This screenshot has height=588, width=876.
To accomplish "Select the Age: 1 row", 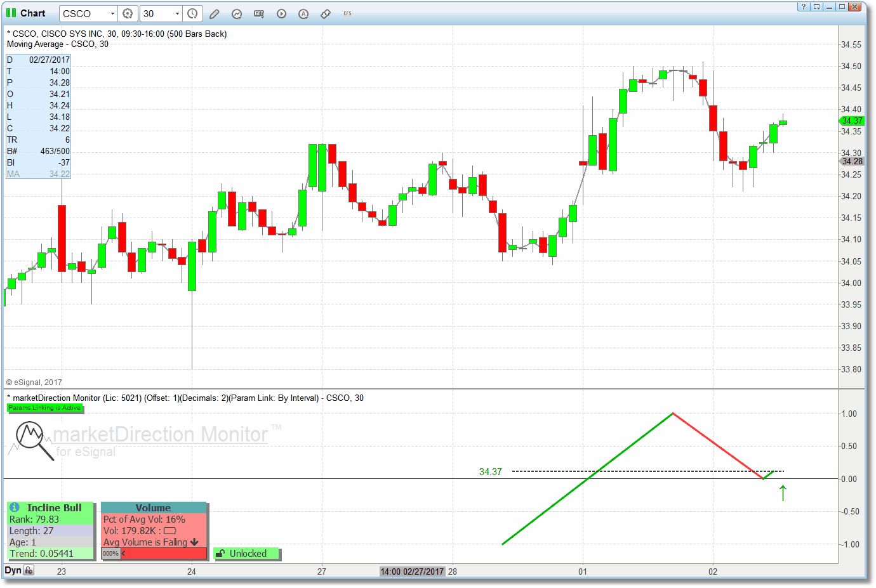I will [50, 542].
